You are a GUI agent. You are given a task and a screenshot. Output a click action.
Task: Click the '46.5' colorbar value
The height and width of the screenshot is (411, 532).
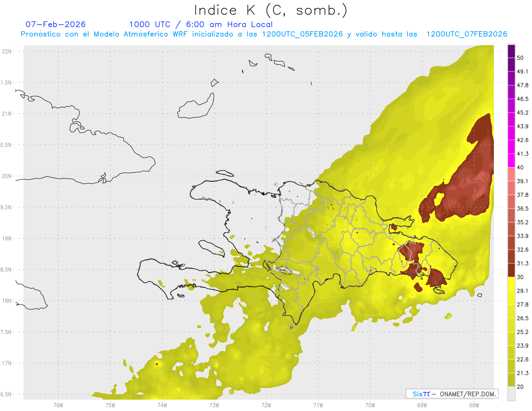pyautogui.click(x=523, y=99)
